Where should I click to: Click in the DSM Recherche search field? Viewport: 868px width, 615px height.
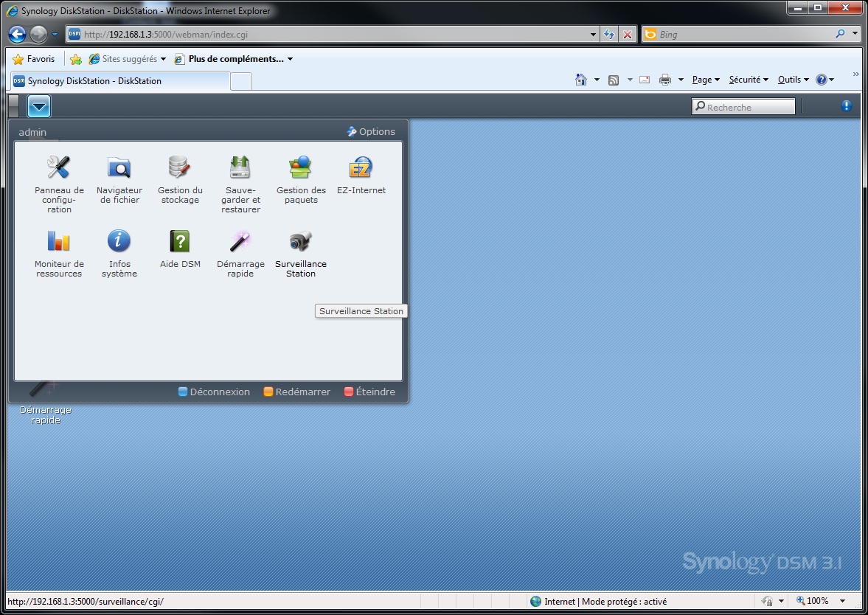tap(743, 107)
